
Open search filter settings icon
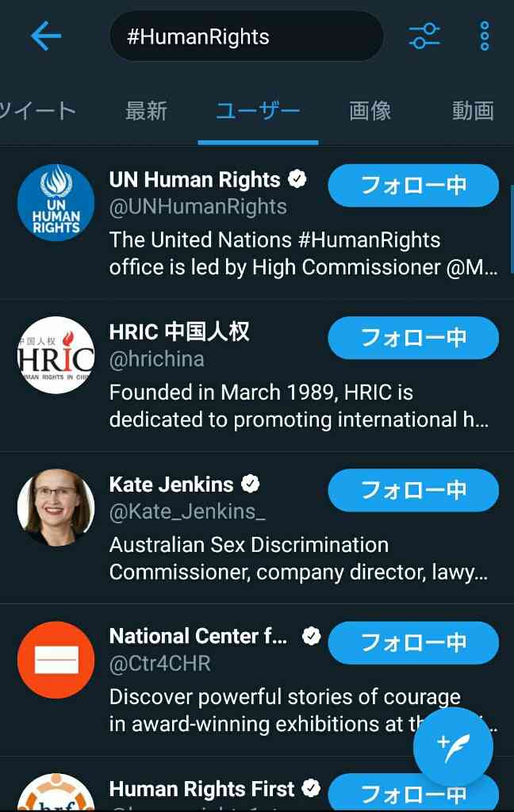tap(424, 36)
